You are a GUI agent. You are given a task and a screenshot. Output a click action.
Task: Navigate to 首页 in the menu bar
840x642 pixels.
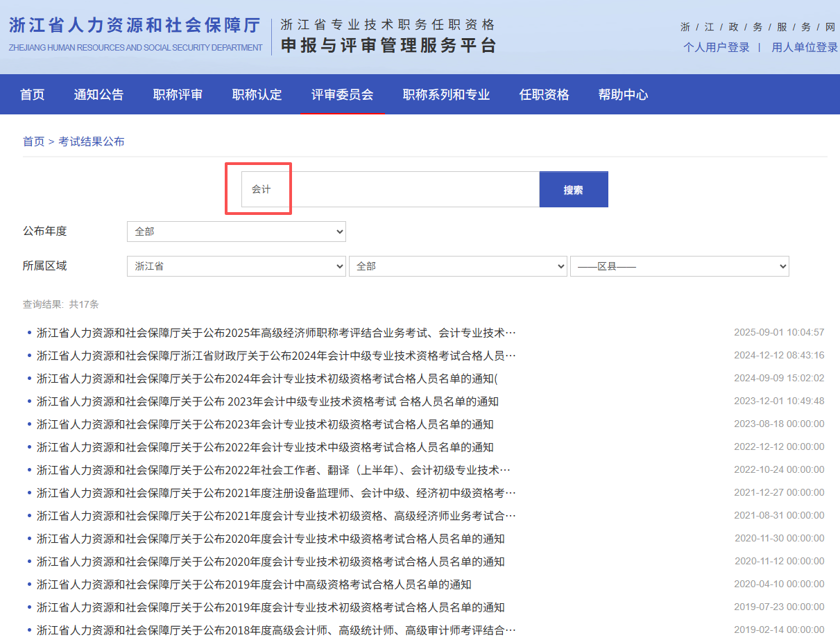point(32,94)
